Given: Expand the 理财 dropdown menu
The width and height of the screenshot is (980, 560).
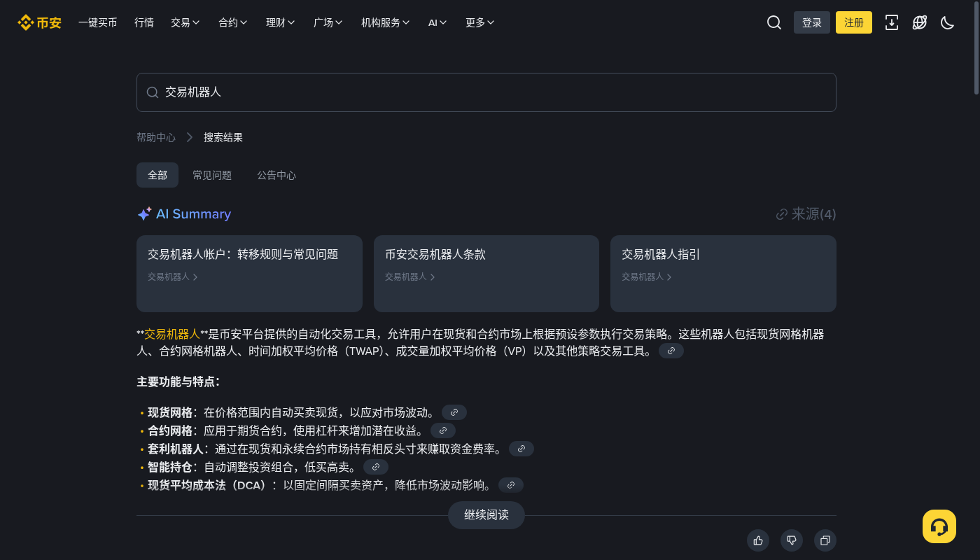Looking at the screenshot, I should (x=281, y=22).
